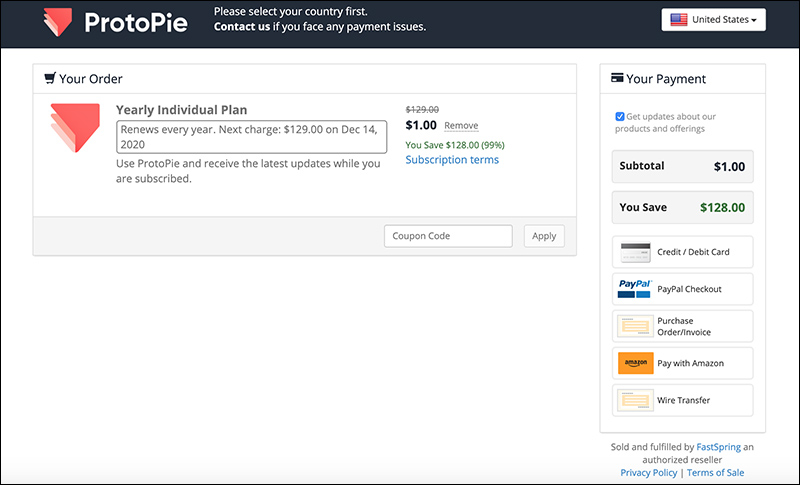Click the You Save $128.00 row

pos(682,208)
